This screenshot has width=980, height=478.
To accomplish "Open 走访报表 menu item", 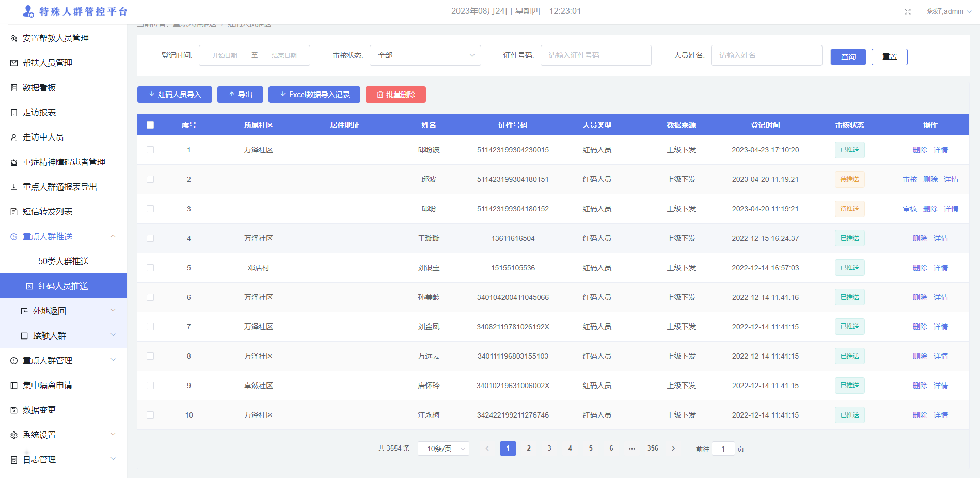I will pyautogui.click(x=63, y=113).
